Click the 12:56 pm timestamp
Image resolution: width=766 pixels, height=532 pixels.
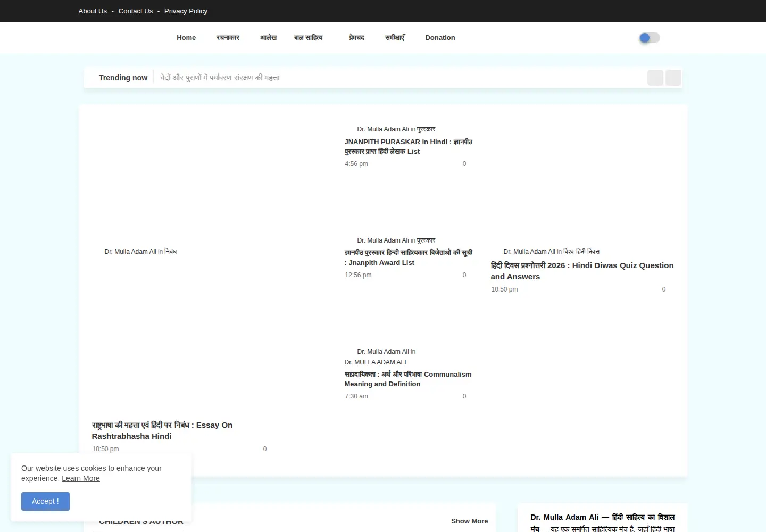pyautogui.click(x=358, y=275)
